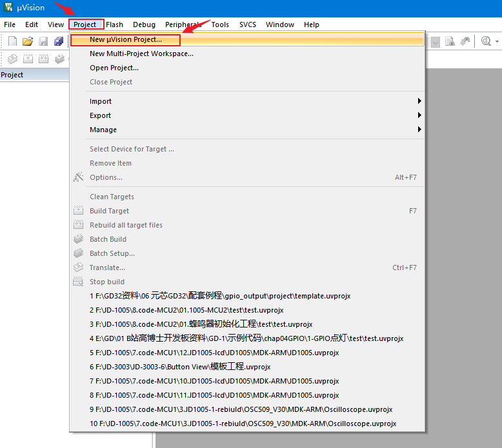Viewport: 502px width, 448px height.
Task: Open recent project 1 template.uvprojx
Action: pyautogui.click(x=247, y=296)
